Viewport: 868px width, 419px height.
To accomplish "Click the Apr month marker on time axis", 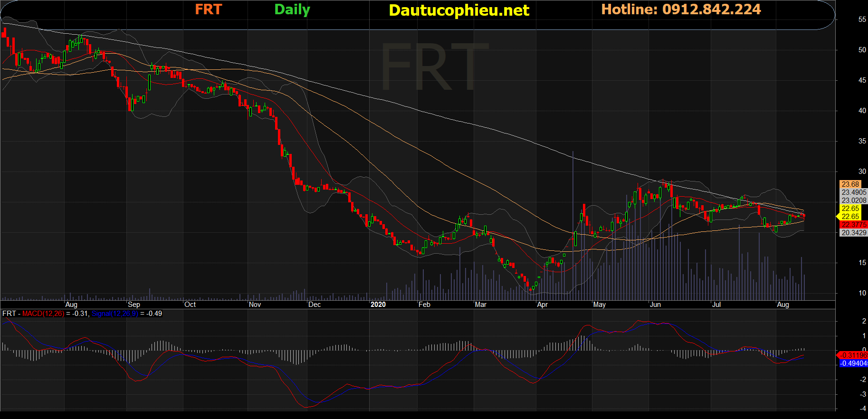I will [542, 305].
